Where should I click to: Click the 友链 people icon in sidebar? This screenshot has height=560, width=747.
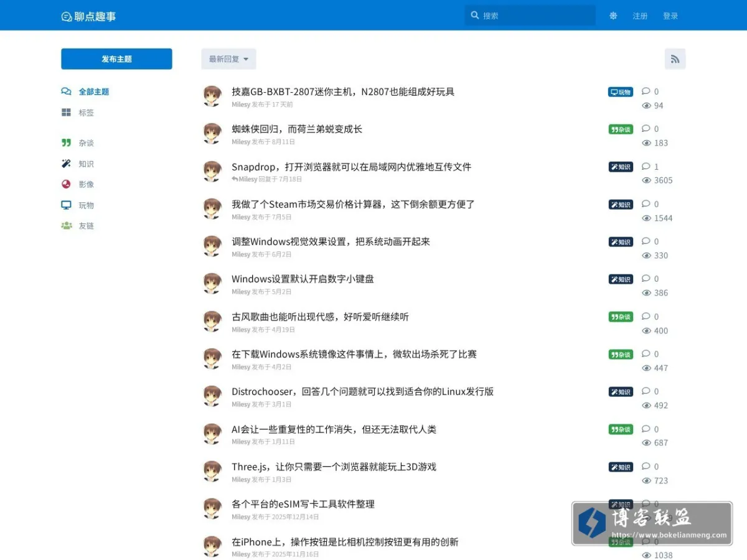click(x=66, y=226)
